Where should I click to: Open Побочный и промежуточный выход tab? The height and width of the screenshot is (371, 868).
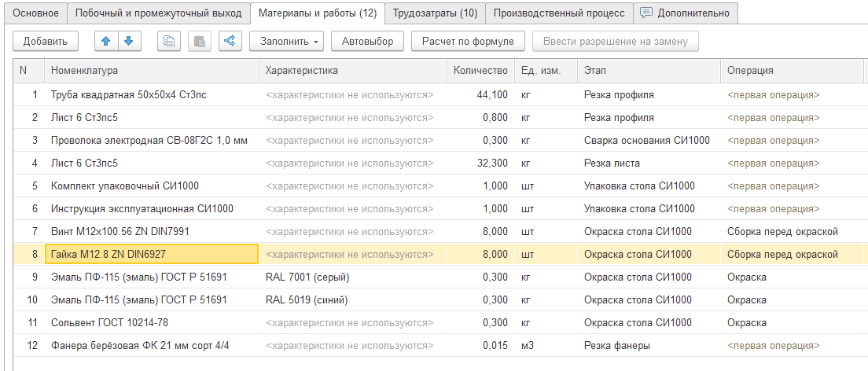157,13
